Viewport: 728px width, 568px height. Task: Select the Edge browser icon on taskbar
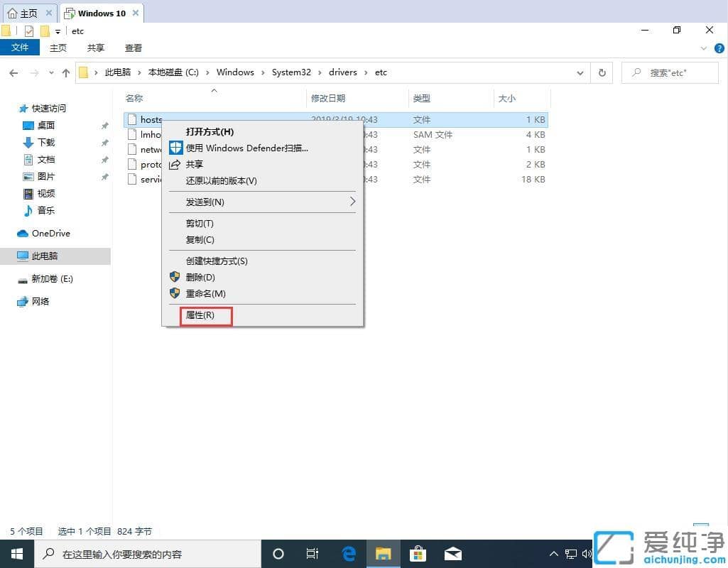(x=348, y=554)
